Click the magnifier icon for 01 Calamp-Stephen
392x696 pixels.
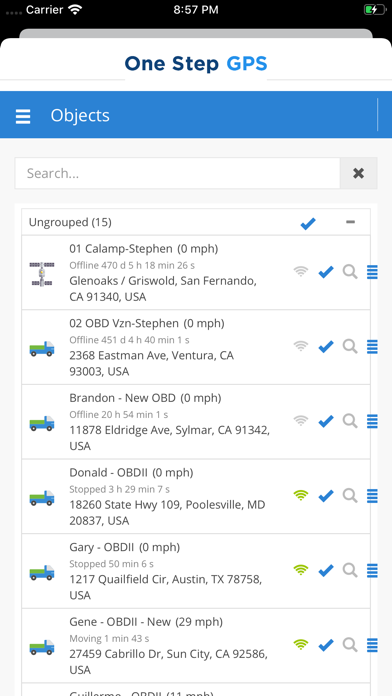[x=350, y=272]
